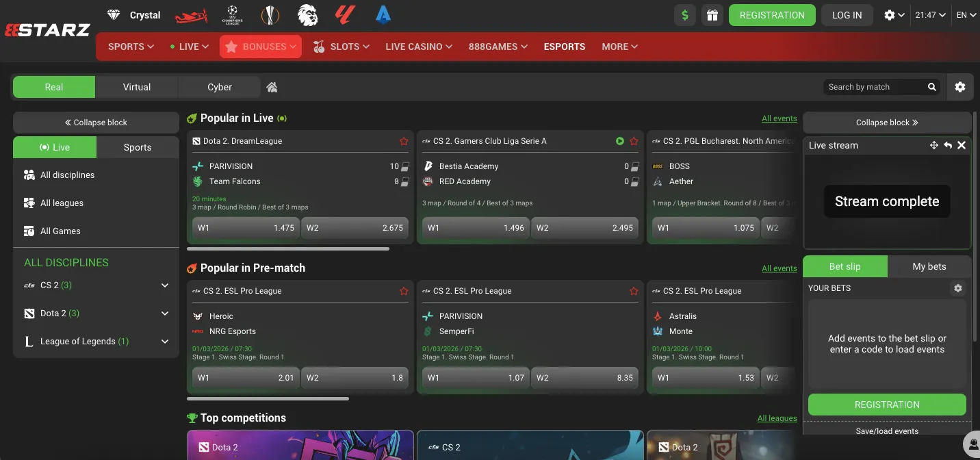This screenshot has height=460, width=980.
Task: Open the Champions League shortcut
Action: 233,15
